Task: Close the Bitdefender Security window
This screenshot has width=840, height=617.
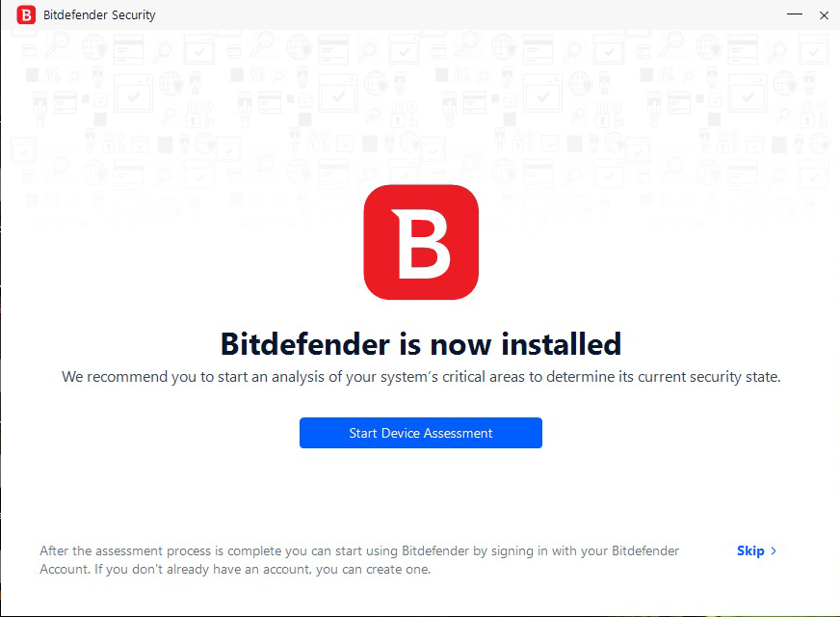Action: pyautogui.click(x=824, y=15)
